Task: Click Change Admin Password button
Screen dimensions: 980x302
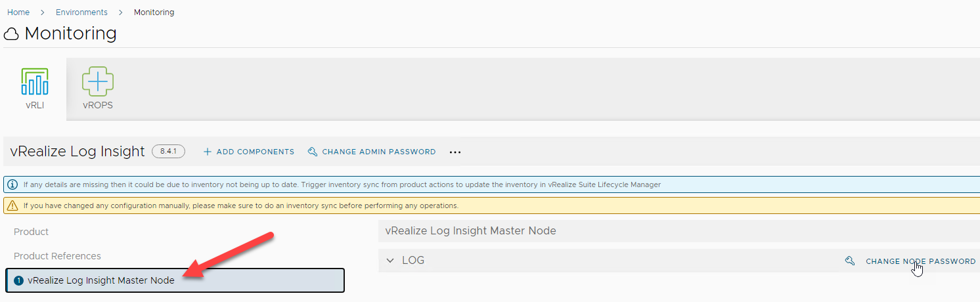Action: point(378,152)
